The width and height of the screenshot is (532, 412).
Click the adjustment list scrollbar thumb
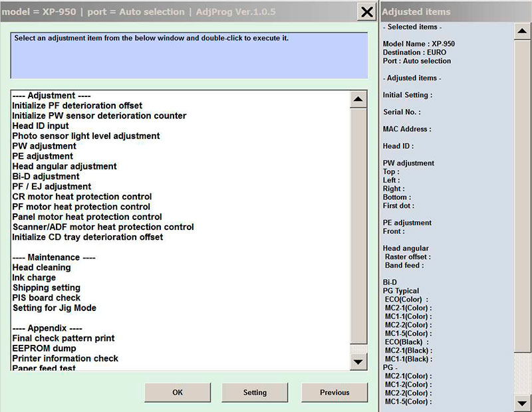tap(358, 226)
